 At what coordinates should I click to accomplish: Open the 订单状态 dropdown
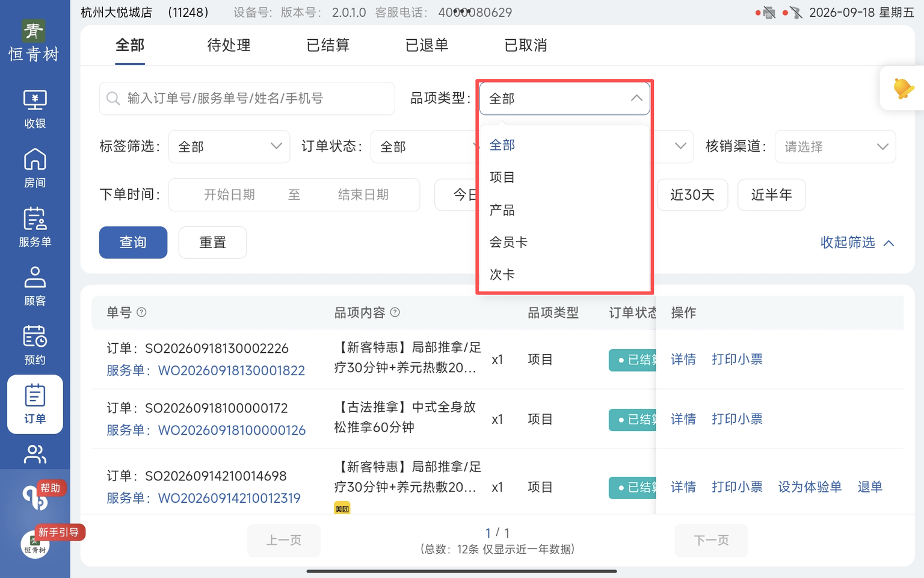(424, 146)
